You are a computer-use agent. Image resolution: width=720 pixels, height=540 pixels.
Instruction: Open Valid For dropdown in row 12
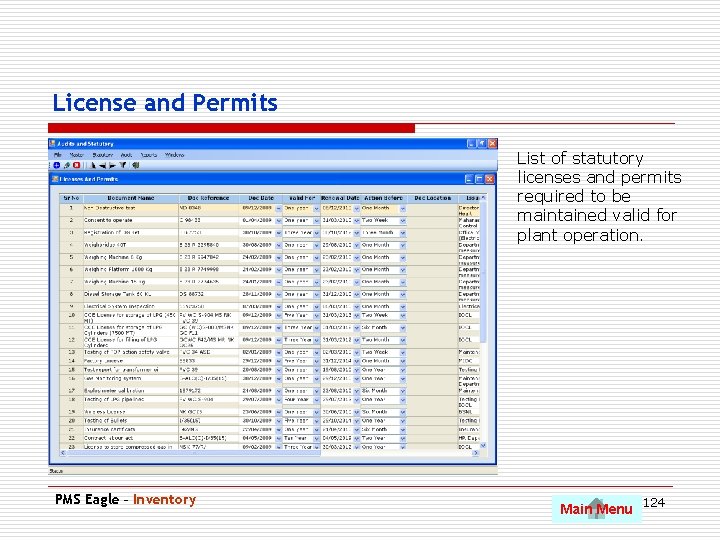click(316, 340)
